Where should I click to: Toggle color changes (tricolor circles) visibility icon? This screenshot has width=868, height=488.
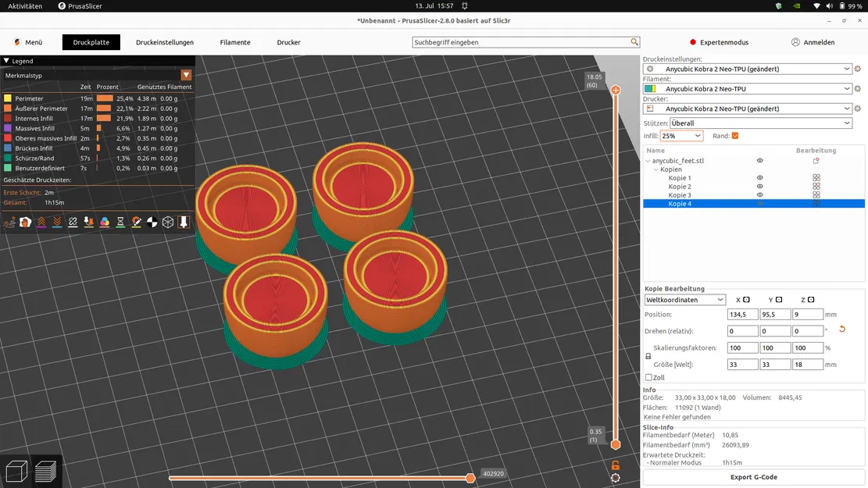pos(105,223)
